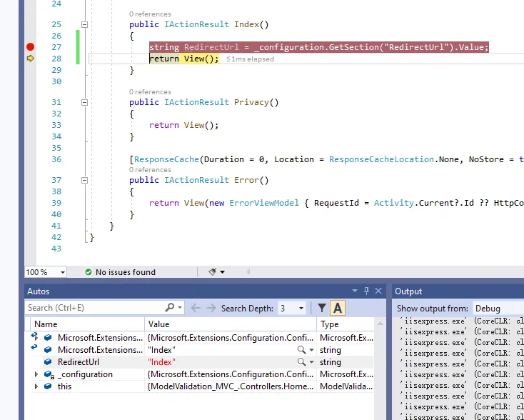Click the find next right arrow in Autos
Viewport: 524px width, 420px height.
[x=211, y=308]
